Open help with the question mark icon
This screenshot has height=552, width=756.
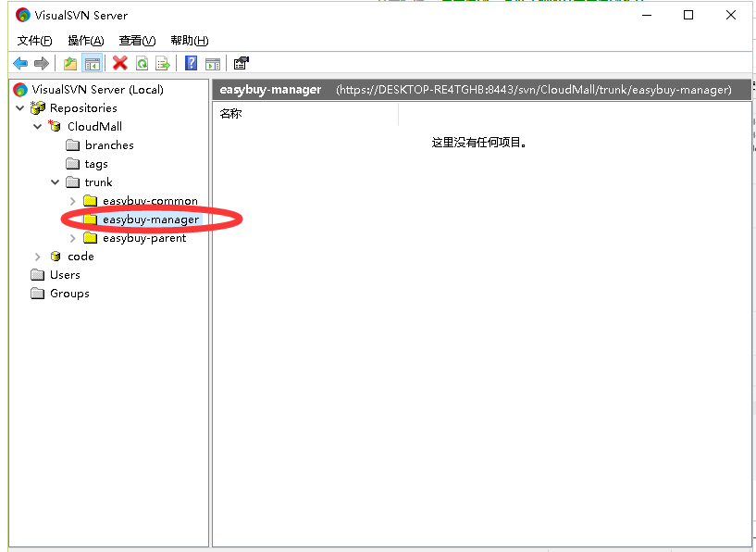click(191, 63)
